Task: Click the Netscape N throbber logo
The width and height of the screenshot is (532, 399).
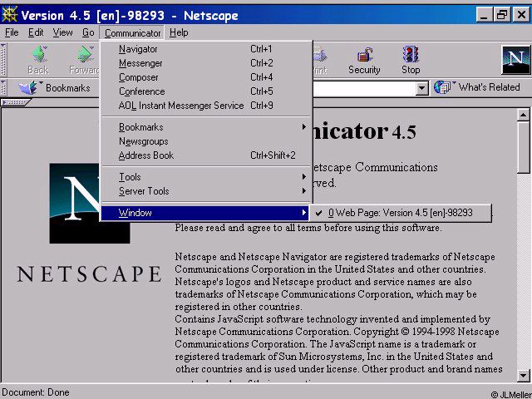Action: point(515,60)
